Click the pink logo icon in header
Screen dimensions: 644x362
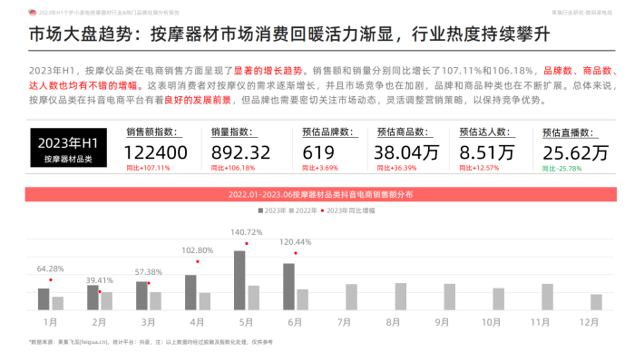32,13
